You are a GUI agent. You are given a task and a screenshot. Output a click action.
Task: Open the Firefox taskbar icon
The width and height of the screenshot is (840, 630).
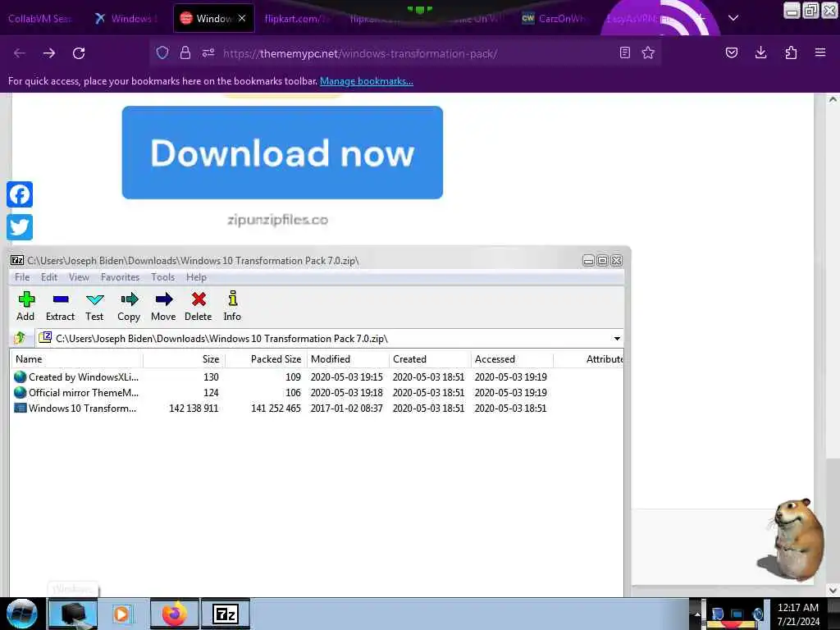coord(175,614)
